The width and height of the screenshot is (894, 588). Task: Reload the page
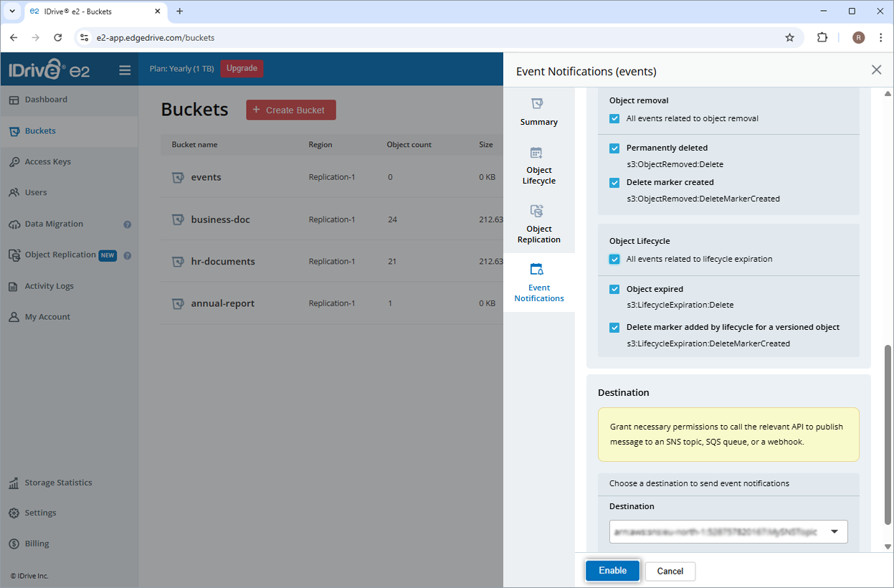[58, 37]
